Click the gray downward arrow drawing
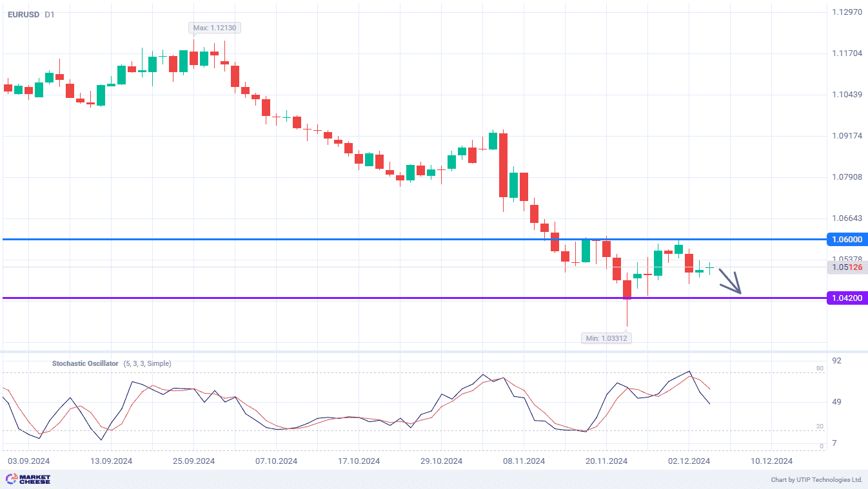The width and height of the screenshot is (868, 489). (731, 282)
